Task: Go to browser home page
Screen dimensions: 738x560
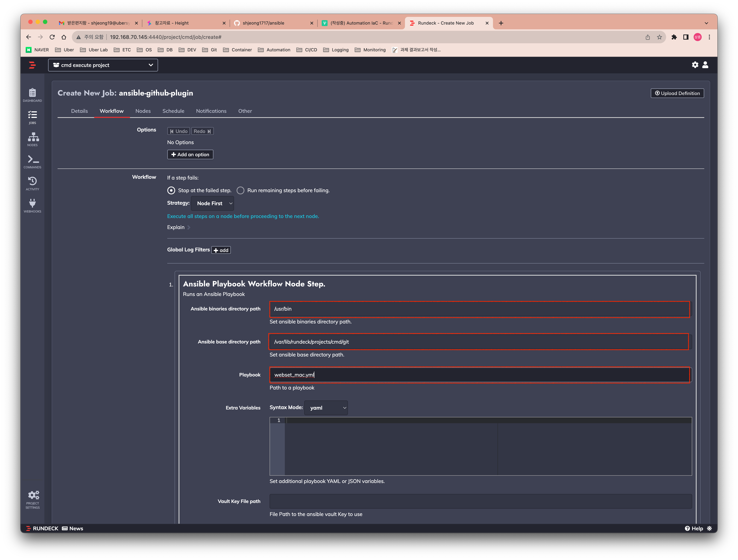Action: point(64,37)
